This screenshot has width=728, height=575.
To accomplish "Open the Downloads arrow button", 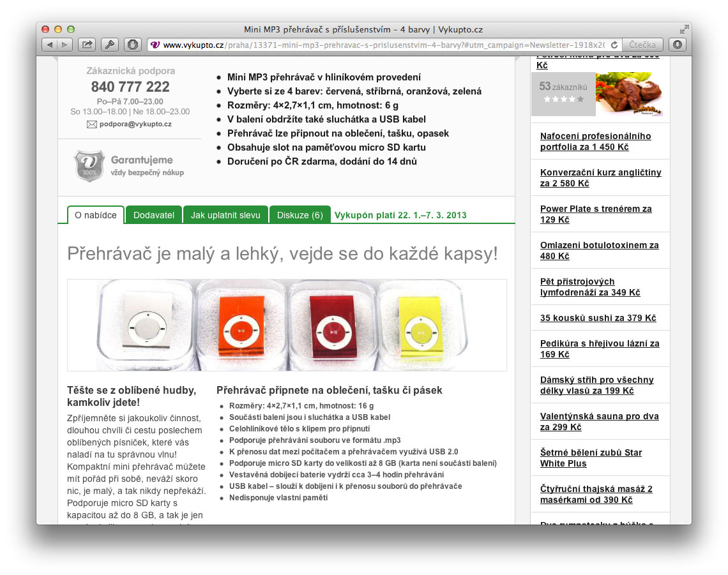I will coord(677,45).
